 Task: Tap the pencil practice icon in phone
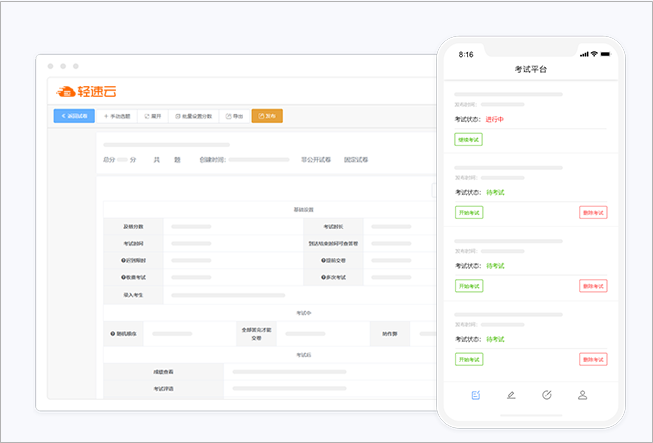click(x=511, y=395)
